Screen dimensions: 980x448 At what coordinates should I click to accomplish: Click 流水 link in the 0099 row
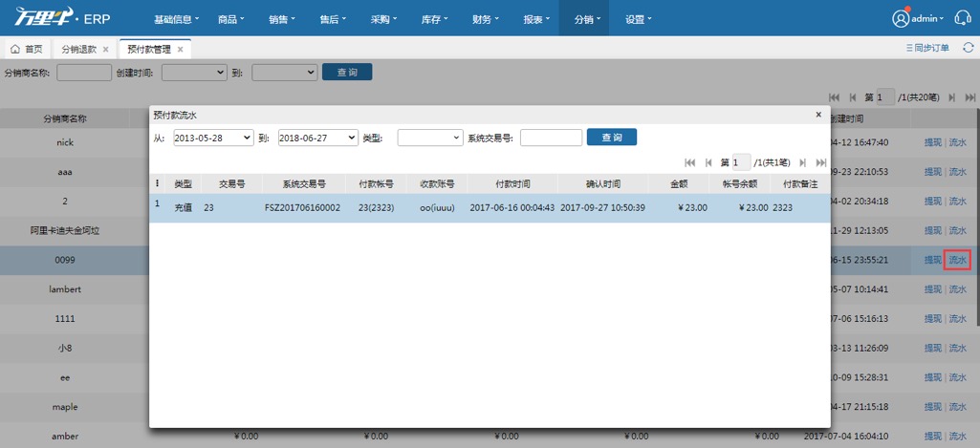957,260
